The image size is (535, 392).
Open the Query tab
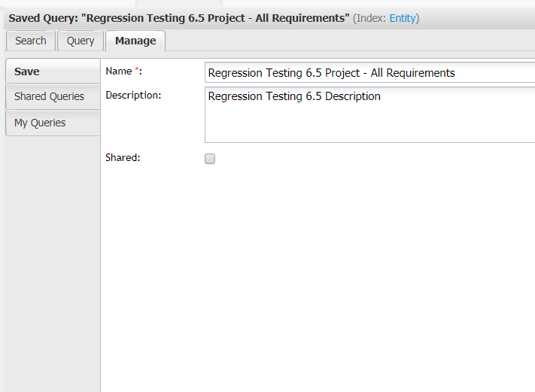coord(81,41)
